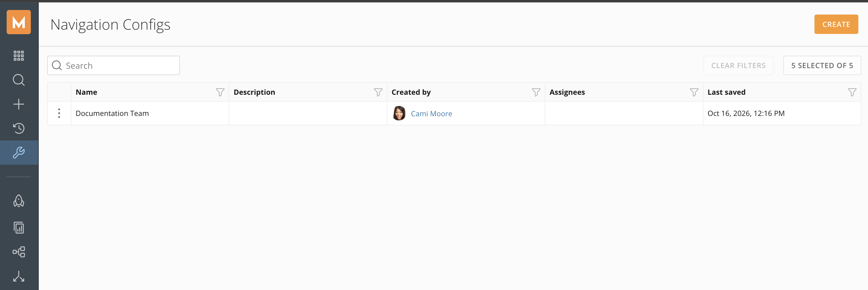Sort by Assignees column header
Screen dimensions: 868x290
click(567, 92)
